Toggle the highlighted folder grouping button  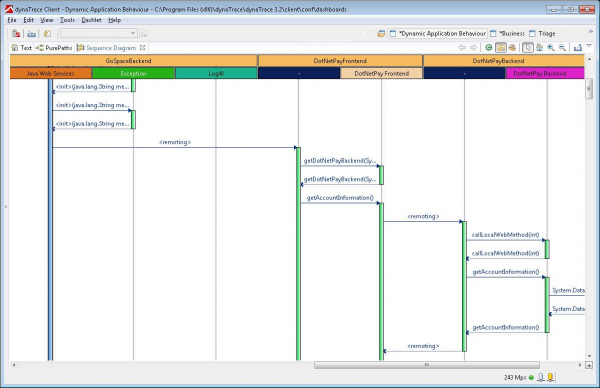click(x=501, y=47)
